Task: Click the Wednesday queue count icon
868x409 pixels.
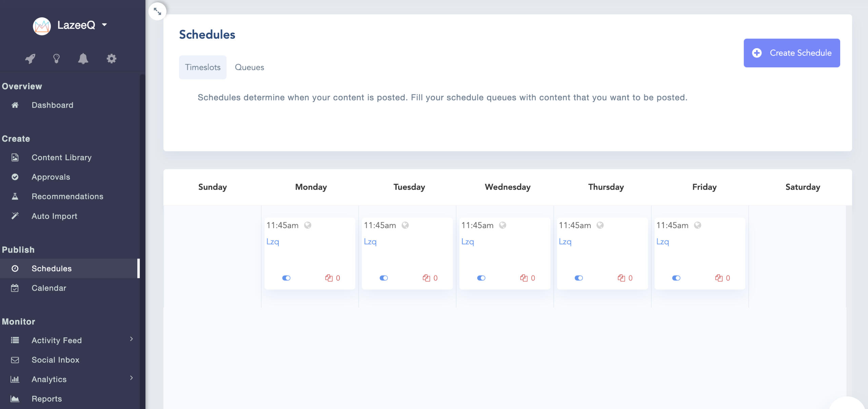Action: (x=524, y=278)
